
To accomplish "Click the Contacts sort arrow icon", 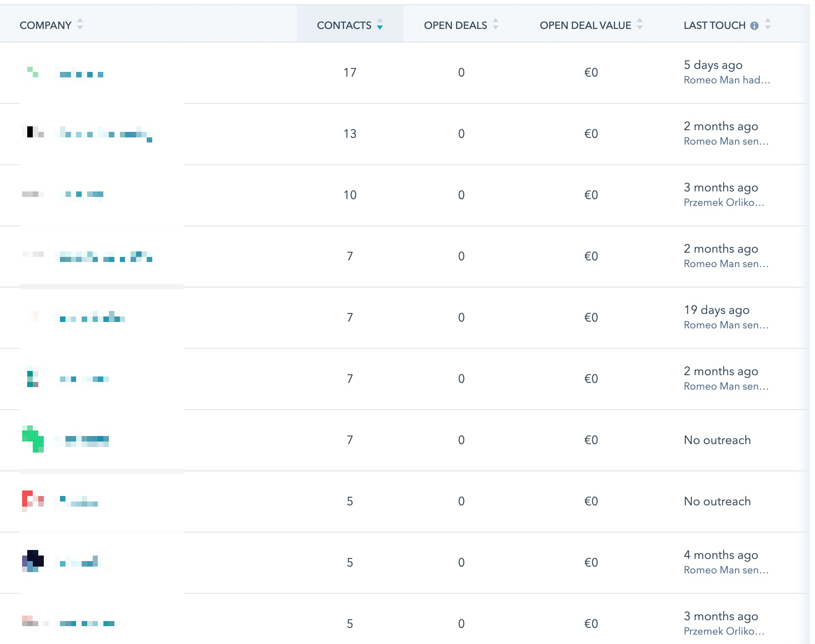I will [x=380, y=25].
